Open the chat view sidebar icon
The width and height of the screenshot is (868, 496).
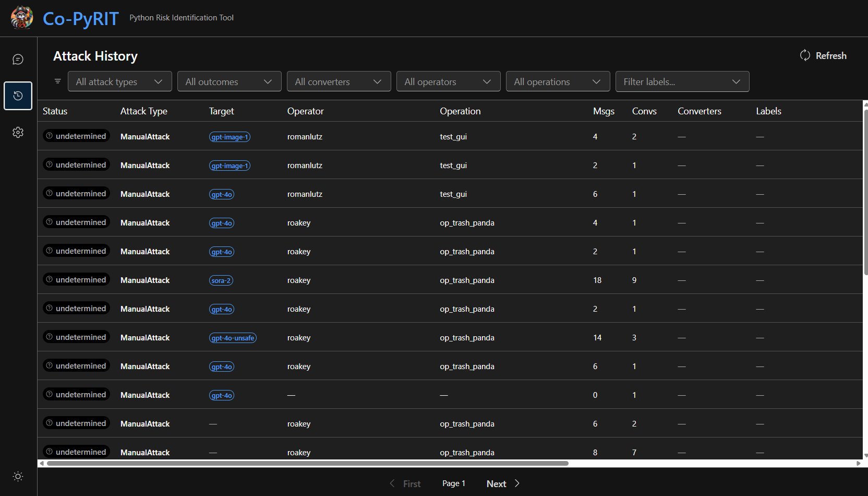coord(18,60)
